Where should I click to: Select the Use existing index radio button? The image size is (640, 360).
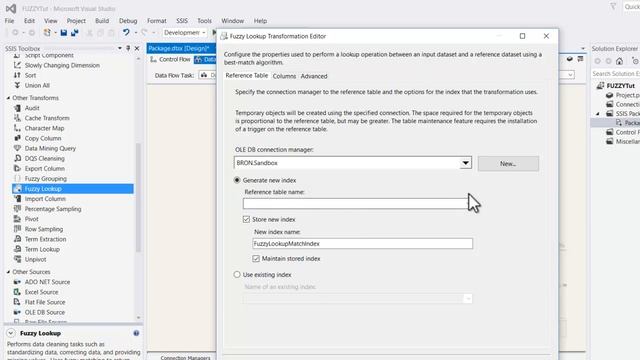coord(237,275)
